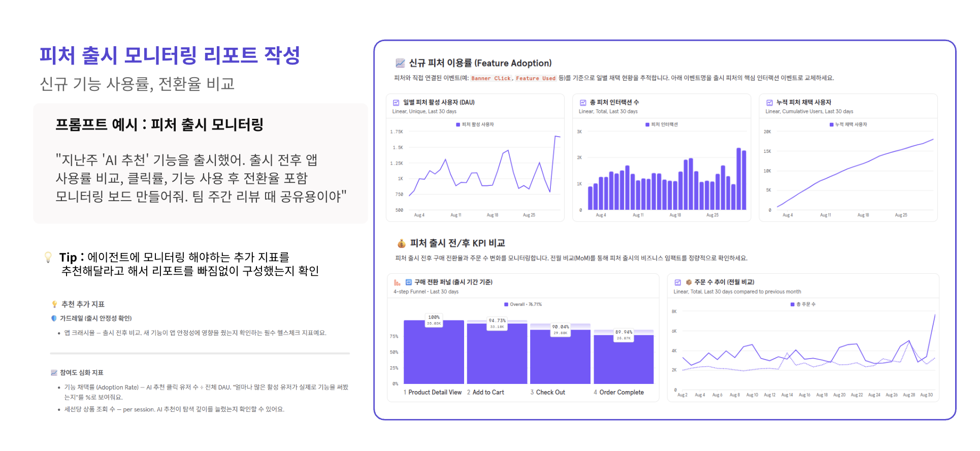Click the 신규 피처 이용률 (Feature Adoption) section heading
The height and width of the screenshot is (451, 980).
(480, 63)
